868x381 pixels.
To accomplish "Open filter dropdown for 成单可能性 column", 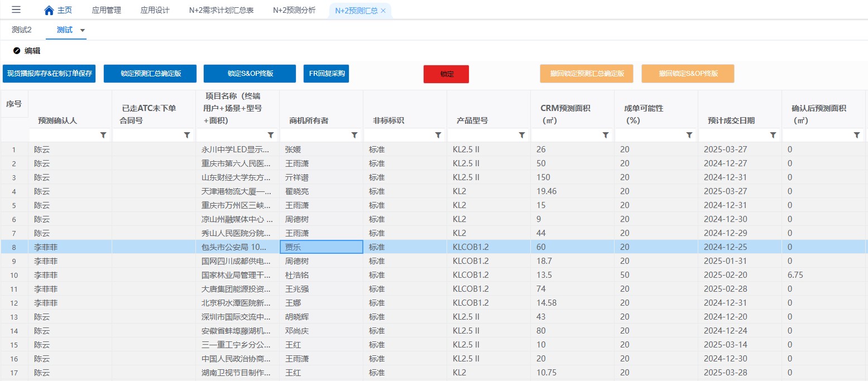I will pyautogui.click(x=689, y=135).
